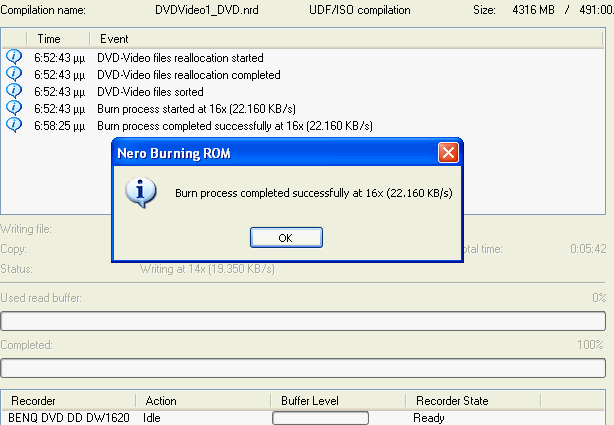Click the Completed progress bar
Screen dimensions: 614x425
(x=304, y=367)
